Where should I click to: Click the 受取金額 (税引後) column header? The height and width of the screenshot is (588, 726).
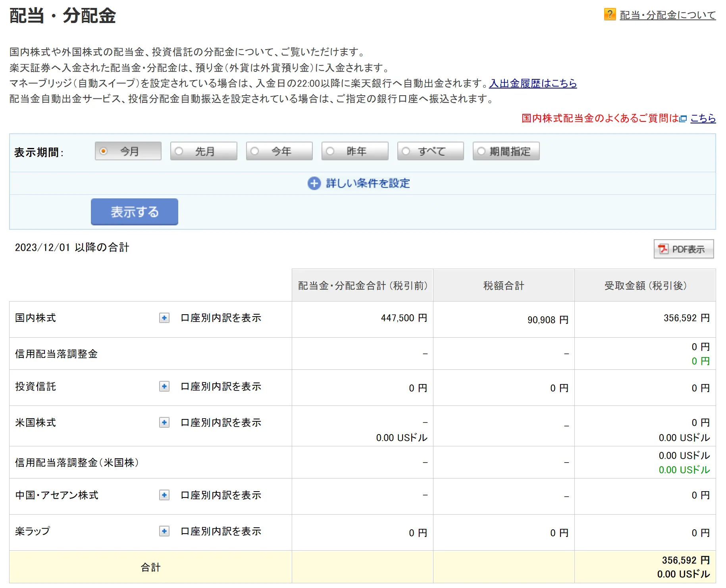tap(645, 285)
